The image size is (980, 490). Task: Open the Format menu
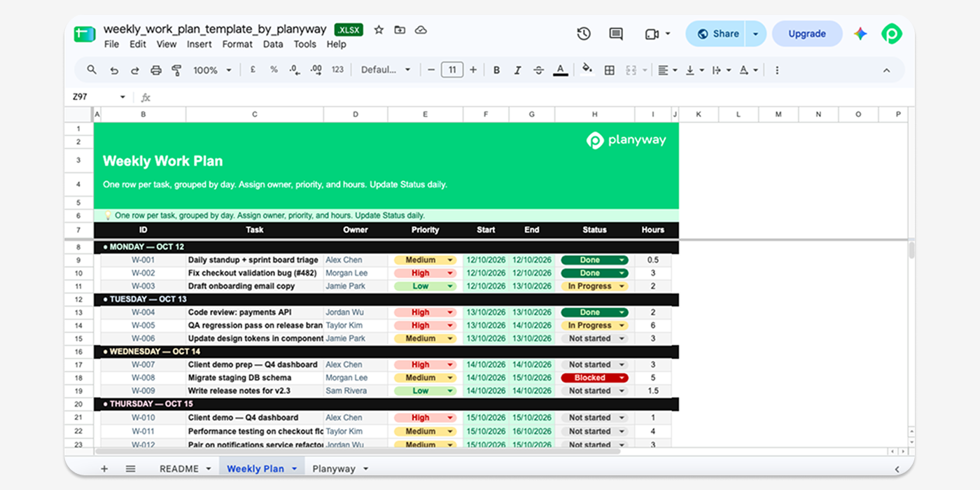237,44
